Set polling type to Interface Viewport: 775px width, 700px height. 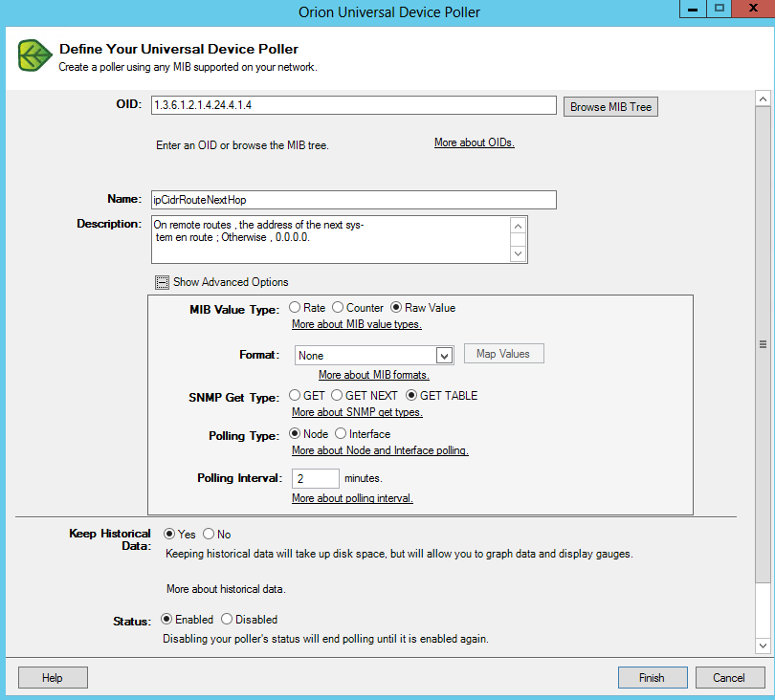pyautogui.click(x=341, y=434)
